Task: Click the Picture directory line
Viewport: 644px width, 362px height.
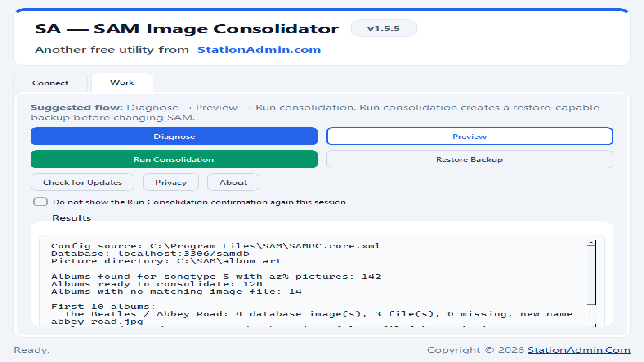Action: click(x=167, y=261)
